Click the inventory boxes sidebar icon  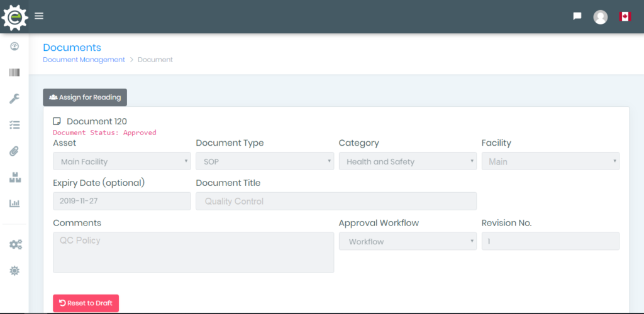pyautogui.click(x=15, y=178)
